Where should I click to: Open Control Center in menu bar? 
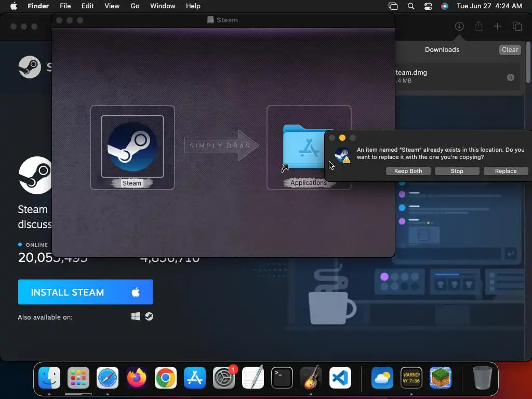pos(428,6)
